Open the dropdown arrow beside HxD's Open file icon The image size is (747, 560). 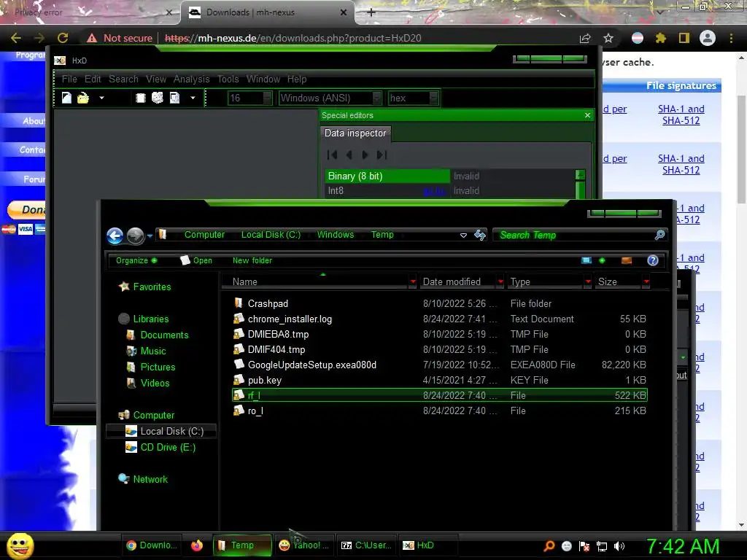pyautogui.click(x=101, y=98)
